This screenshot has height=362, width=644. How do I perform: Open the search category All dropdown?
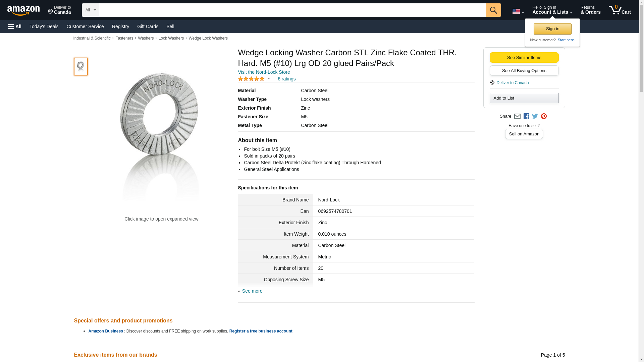click(x=90, y=10)
